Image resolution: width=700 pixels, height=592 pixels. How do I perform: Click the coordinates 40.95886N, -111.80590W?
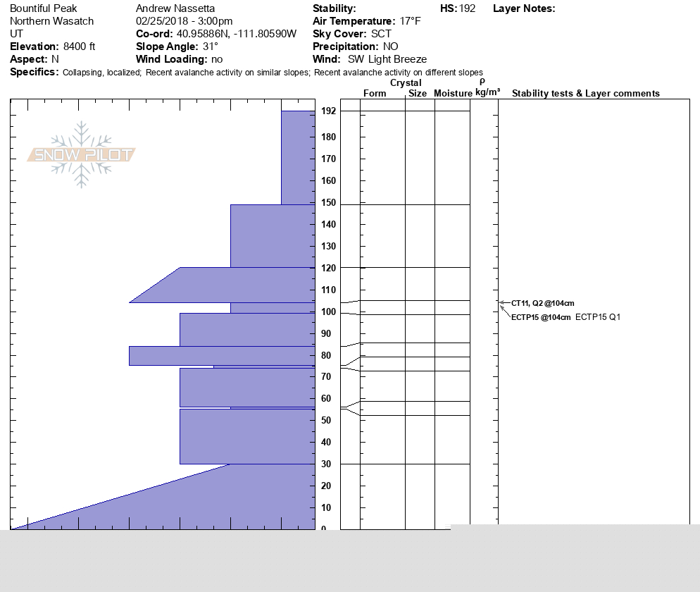click(x=237, y=34)
